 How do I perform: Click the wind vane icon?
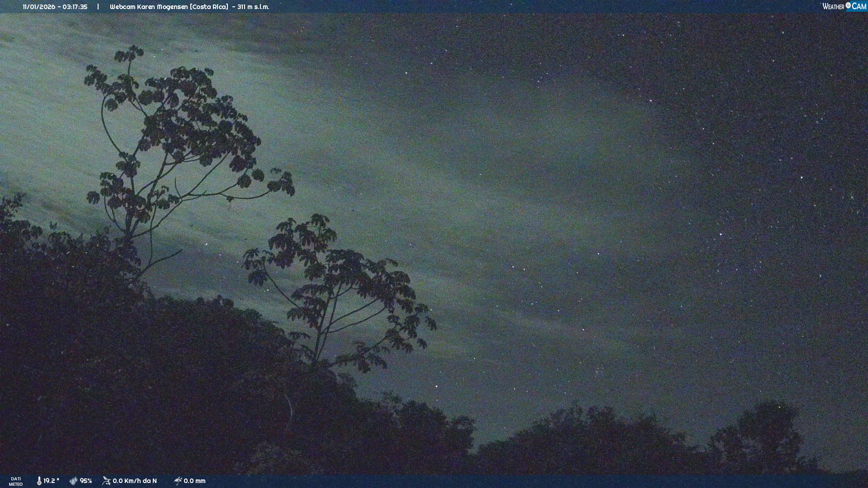[x=106, y=481]
